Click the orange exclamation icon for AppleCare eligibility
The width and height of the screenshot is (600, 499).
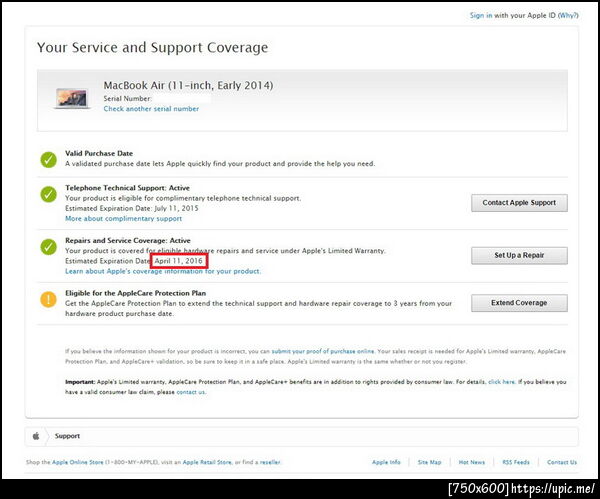[x=49, y=299]
